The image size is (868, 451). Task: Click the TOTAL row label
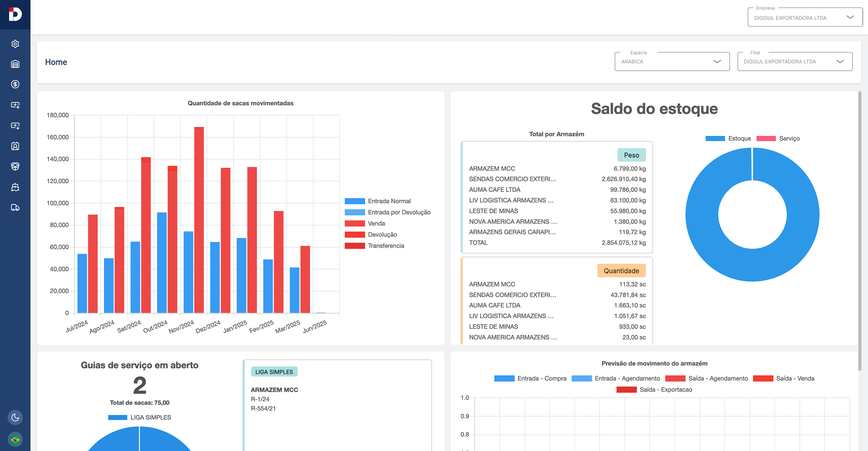[x=478, y=242]
